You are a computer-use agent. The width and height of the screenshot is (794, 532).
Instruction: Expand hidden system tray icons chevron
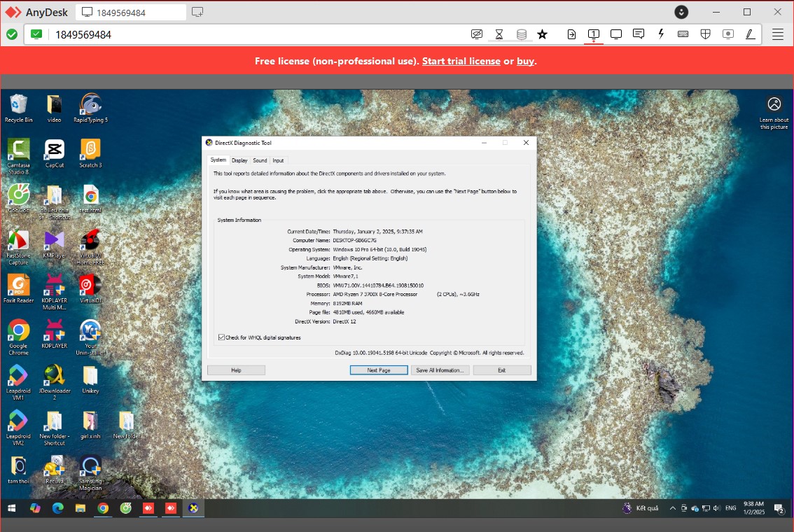click(x=673, y=508)
